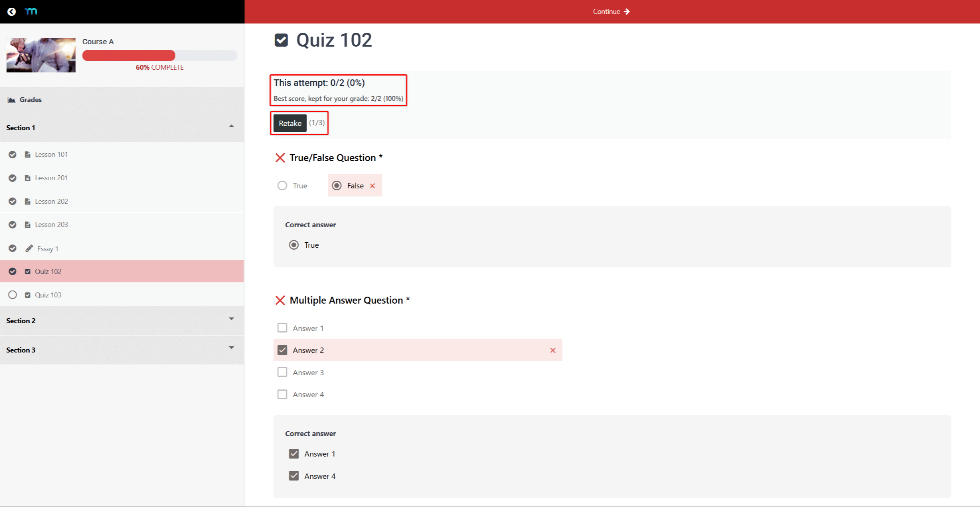The image size is (980, 507).
Task: Click the Course A title
Action: 98,42
